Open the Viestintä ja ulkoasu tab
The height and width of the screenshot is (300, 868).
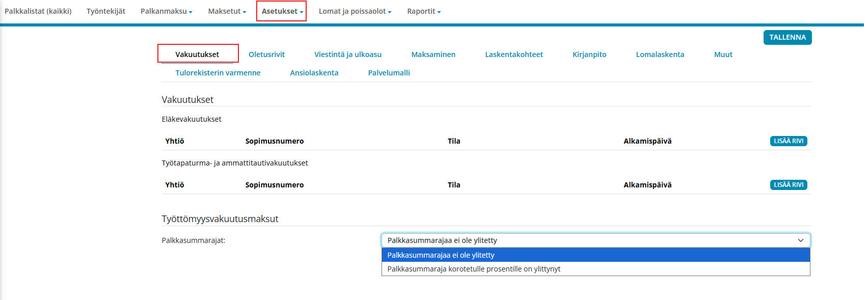[347, 54]
